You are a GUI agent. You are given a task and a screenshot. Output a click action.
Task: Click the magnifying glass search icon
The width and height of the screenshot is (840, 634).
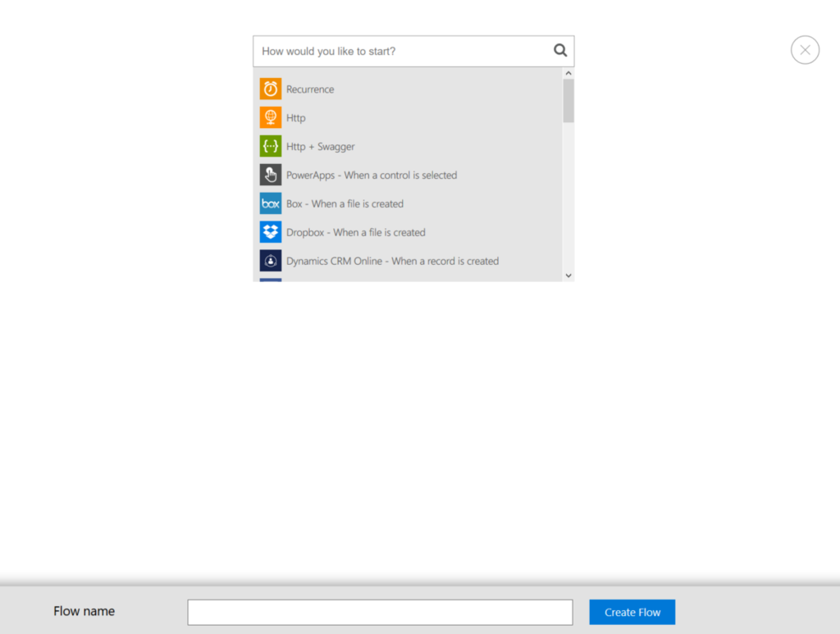tap(560, 50)
